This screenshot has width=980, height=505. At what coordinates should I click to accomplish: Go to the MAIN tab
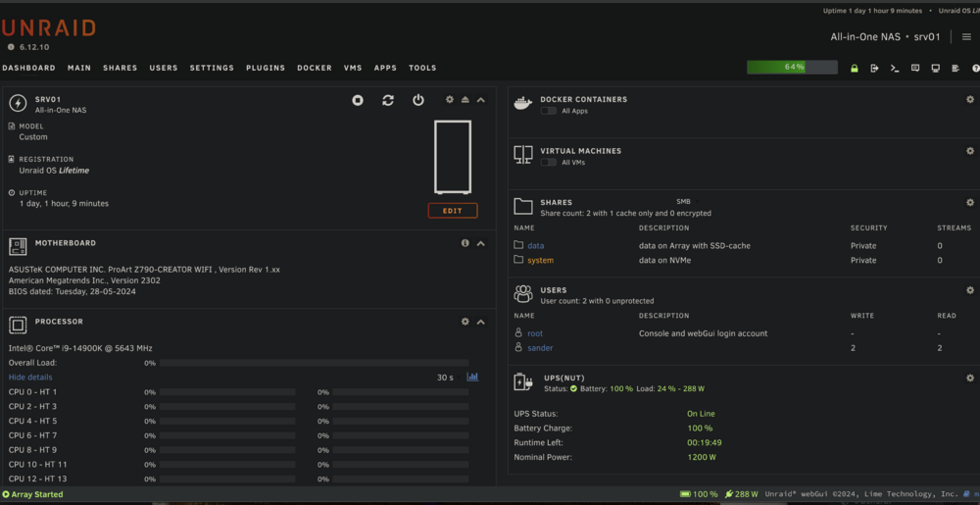[x=79, y=68]
